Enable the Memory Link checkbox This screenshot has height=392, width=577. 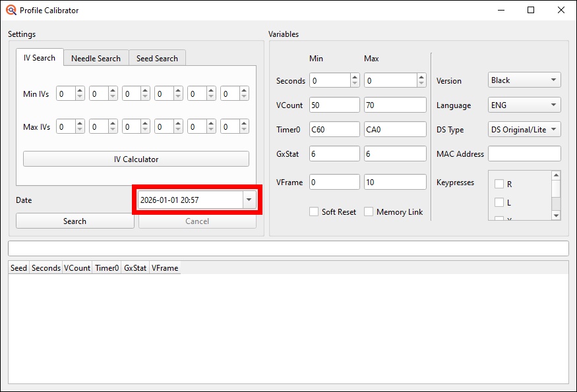point(367,211)
